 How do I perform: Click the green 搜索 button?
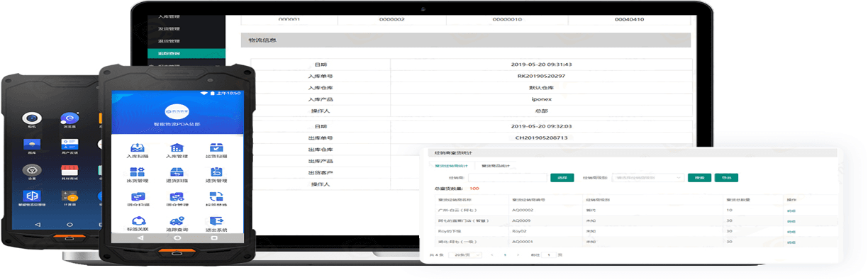pos(699,178)
